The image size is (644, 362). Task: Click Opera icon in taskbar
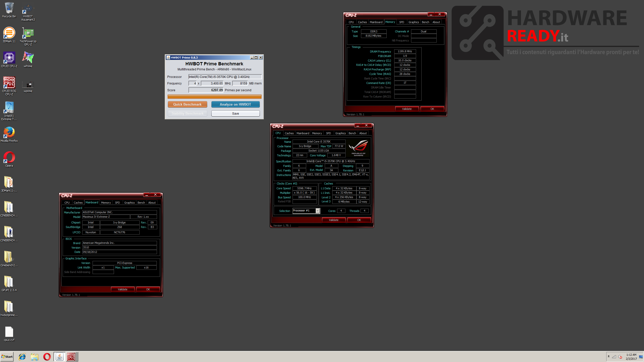[47, 356]
